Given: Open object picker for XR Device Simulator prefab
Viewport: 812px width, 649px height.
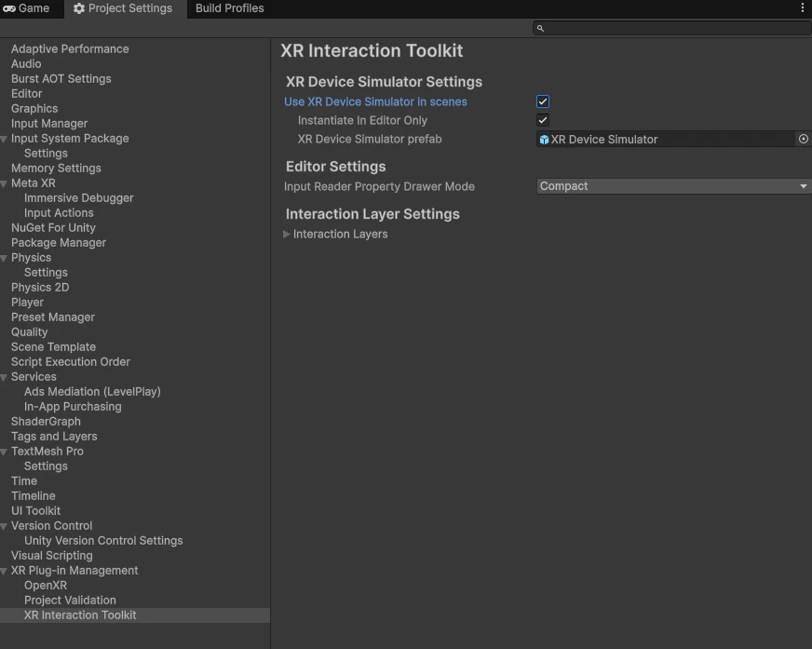Looking at the screenshot, I should [x=804, y=139].
